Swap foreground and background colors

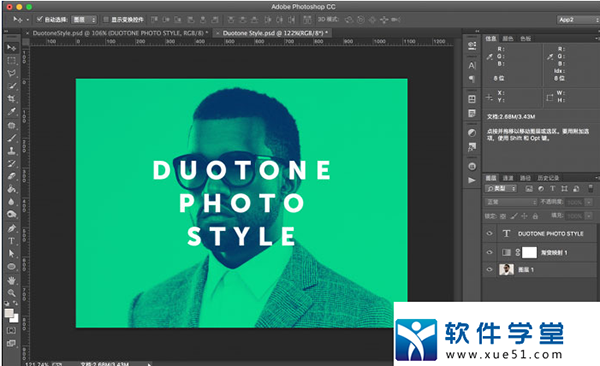(15, 303)
